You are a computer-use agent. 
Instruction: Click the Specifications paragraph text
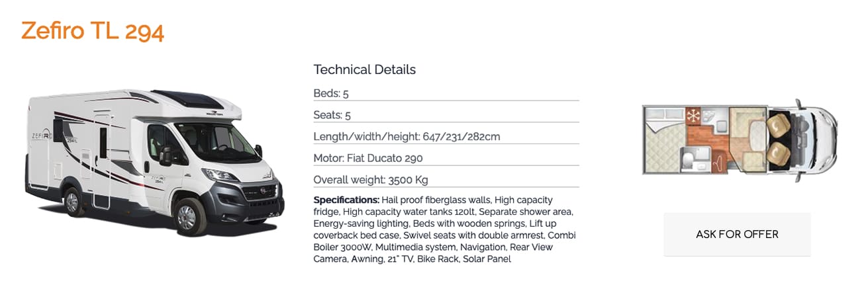pyautogui.click(x=444, y=229)
